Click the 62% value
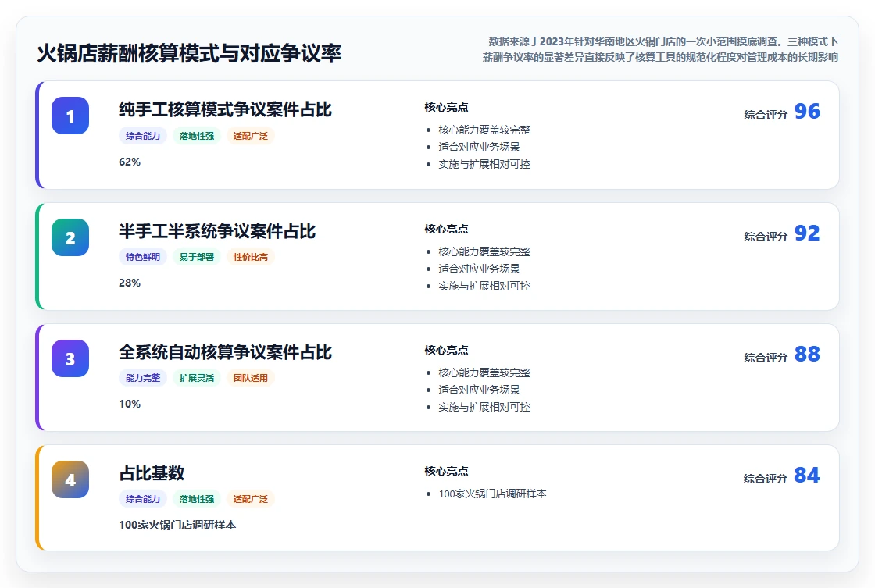The height and width of the screenshot is (588, 875). 130,162
